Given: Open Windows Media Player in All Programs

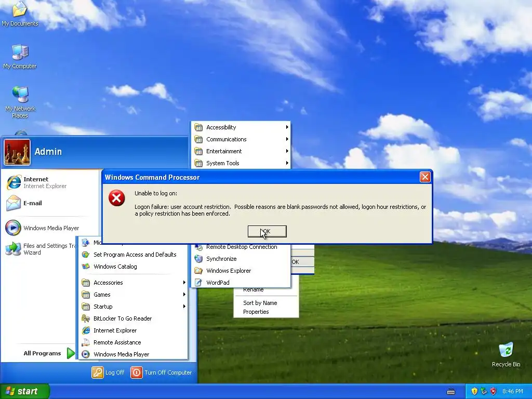Looking at the screenshot, I should tap(134, 354).
